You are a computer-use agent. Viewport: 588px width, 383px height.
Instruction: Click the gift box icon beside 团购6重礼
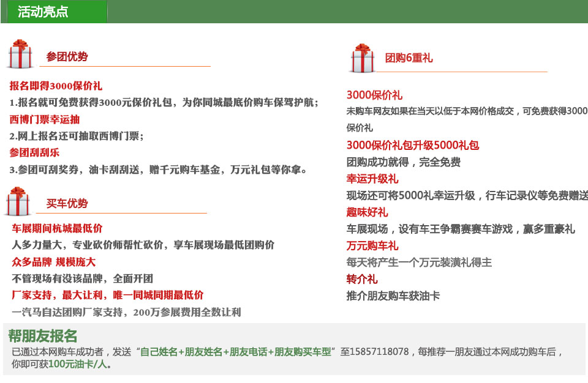click(x=363, y=58)
